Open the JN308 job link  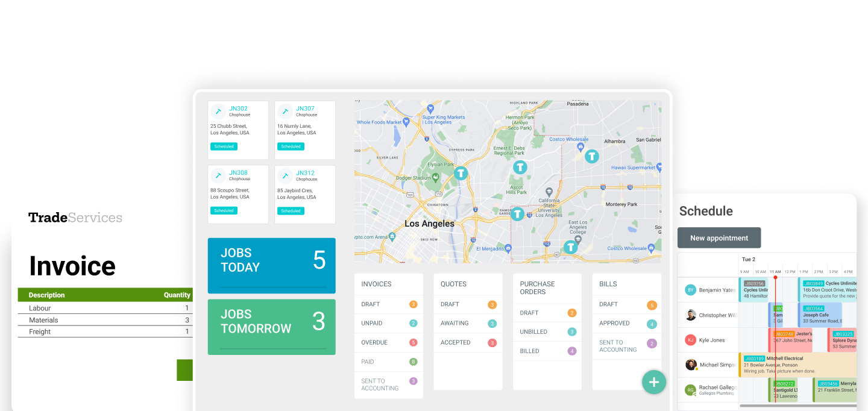coord(238,173)
